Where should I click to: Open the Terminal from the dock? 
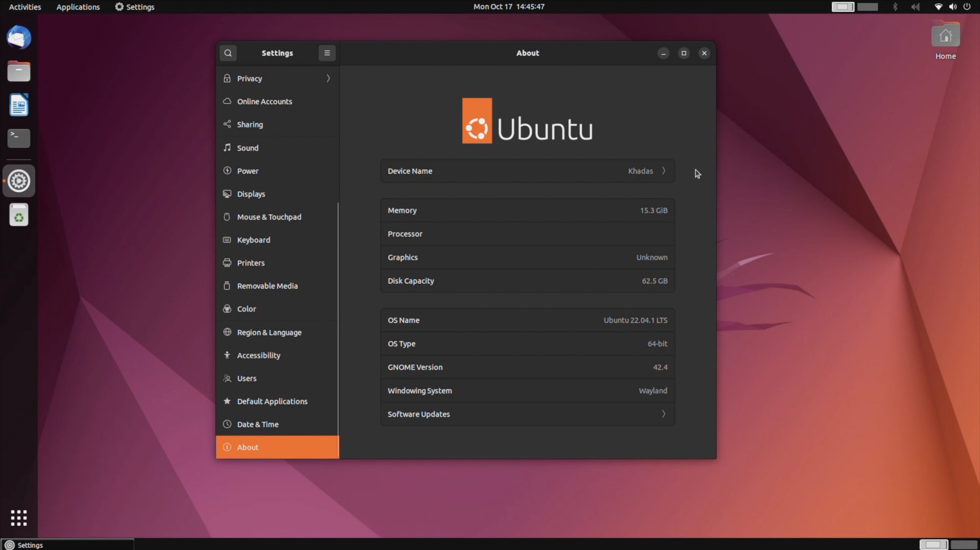(18, 138)
